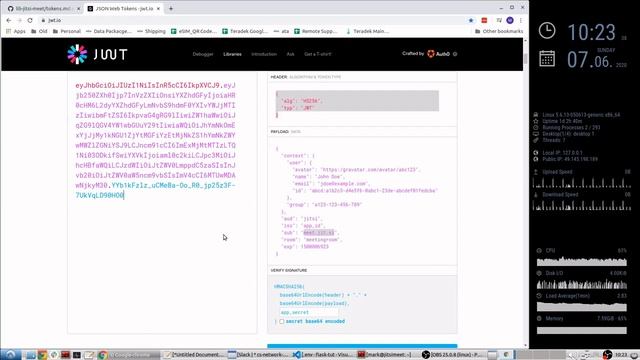Screen dimensions: 640x360
Task: Click the highlighted sub value in payload
Action: [x=319, y=233]
